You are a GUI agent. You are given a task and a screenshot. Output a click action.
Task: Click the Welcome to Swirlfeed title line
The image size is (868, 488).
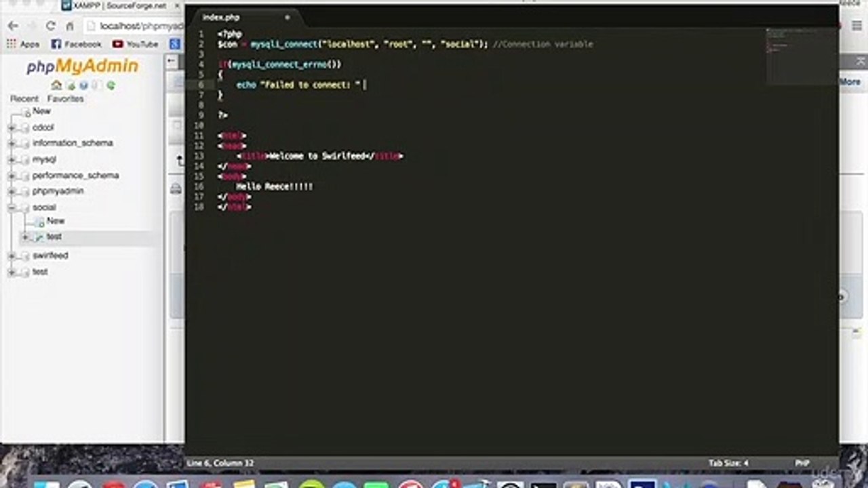click(319, 156)
